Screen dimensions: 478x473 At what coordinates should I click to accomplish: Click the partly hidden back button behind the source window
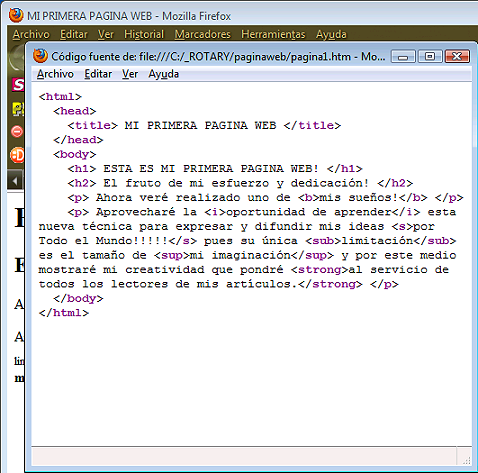(17, 58)
